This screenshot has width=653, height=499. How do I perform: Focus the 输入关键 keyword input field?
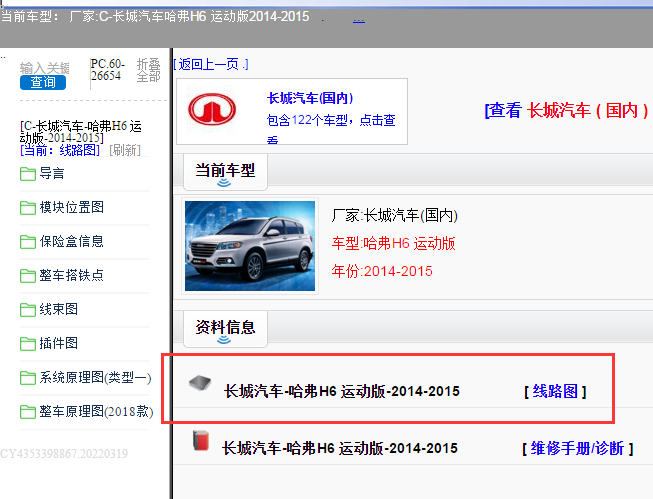(45, 68)
